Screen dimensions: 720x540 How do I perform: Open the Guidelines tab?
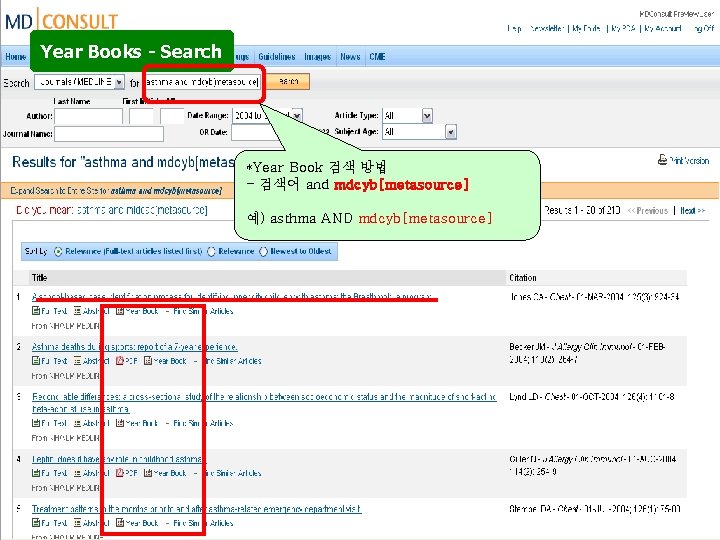[x=276, y=57]
